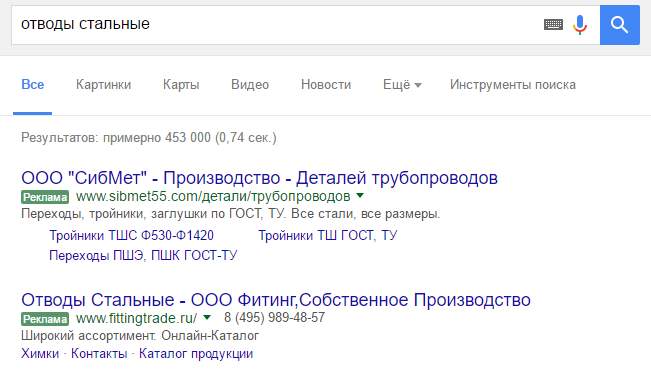This screenshot has width=651, height=373.
Task: Open the Каталог продукции link
Action: (196, 353)
